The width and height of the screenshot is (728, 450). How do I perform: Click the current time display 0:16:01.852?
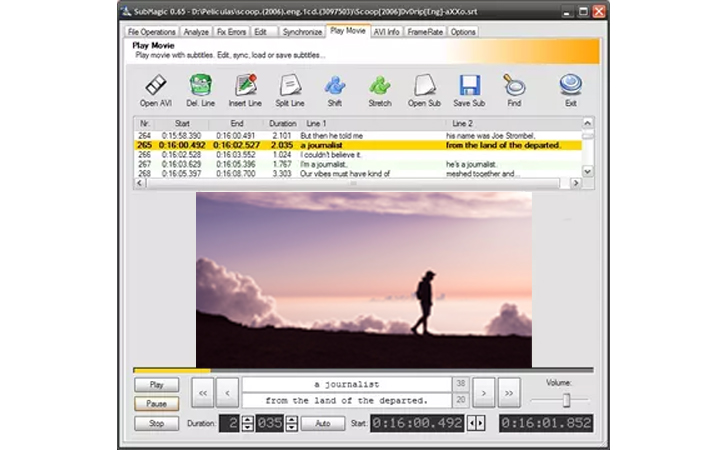pos(546,423)
